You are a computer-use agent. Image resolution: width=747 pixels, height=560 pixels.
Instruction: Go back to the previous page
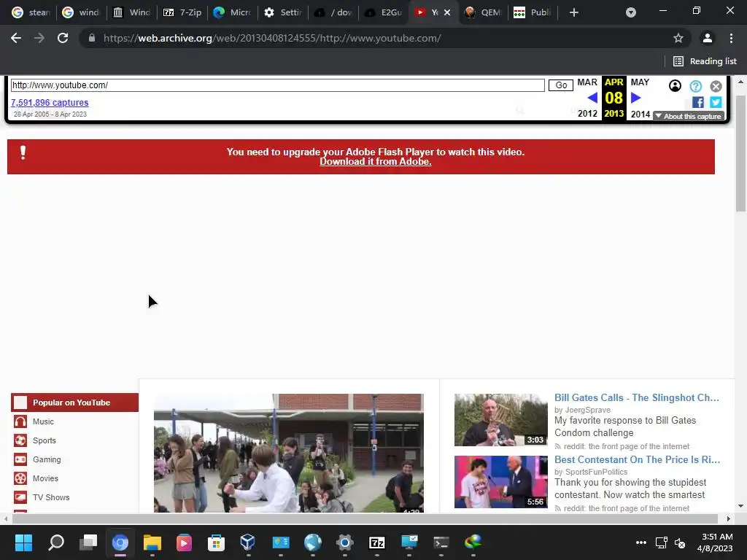tap(16, 38)
